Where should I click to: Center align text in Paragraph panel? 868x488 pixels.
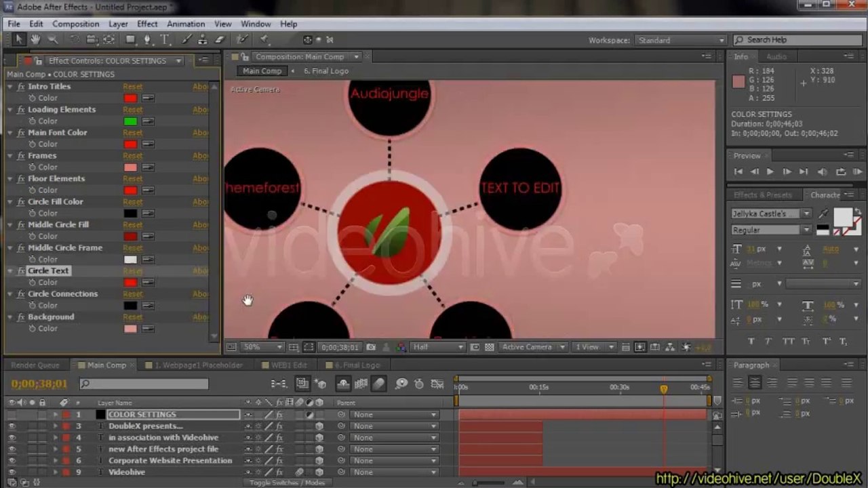[x=755, y=383]
